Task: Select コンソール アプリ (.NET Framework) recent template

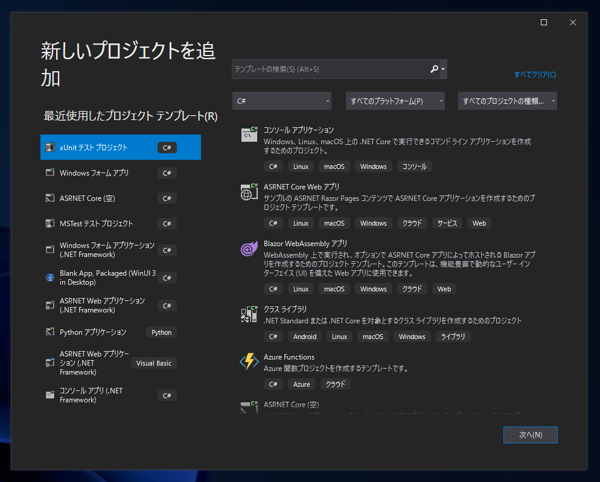Action: 121,395
